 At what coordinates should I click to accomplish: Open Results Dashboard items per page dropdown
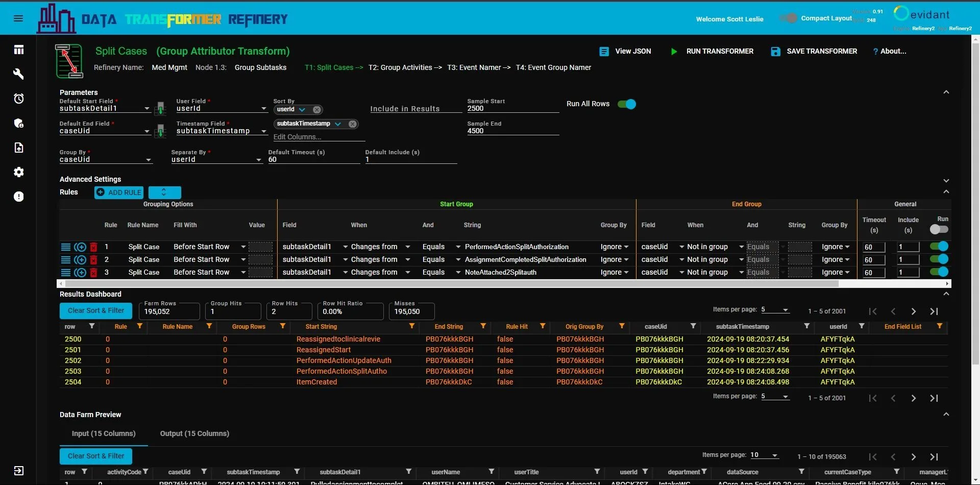(x=775, y=310)
